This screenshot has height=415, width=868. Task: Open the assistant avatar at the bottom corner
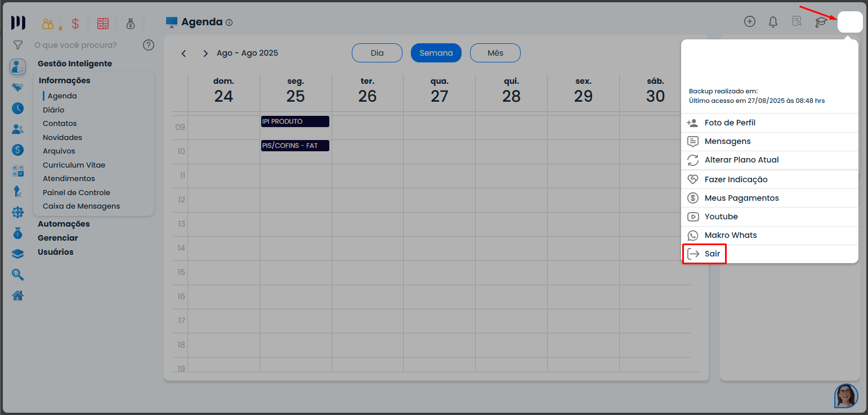click(x=846, y=395)
